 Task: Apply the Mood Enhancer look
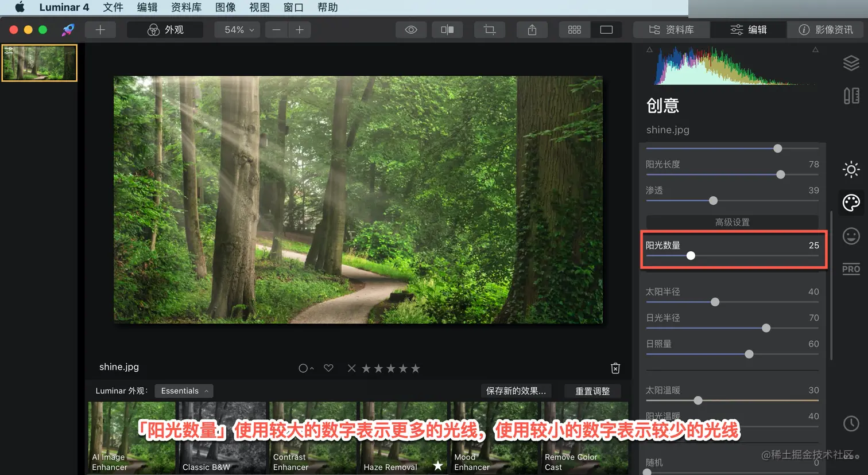[494, 438]
